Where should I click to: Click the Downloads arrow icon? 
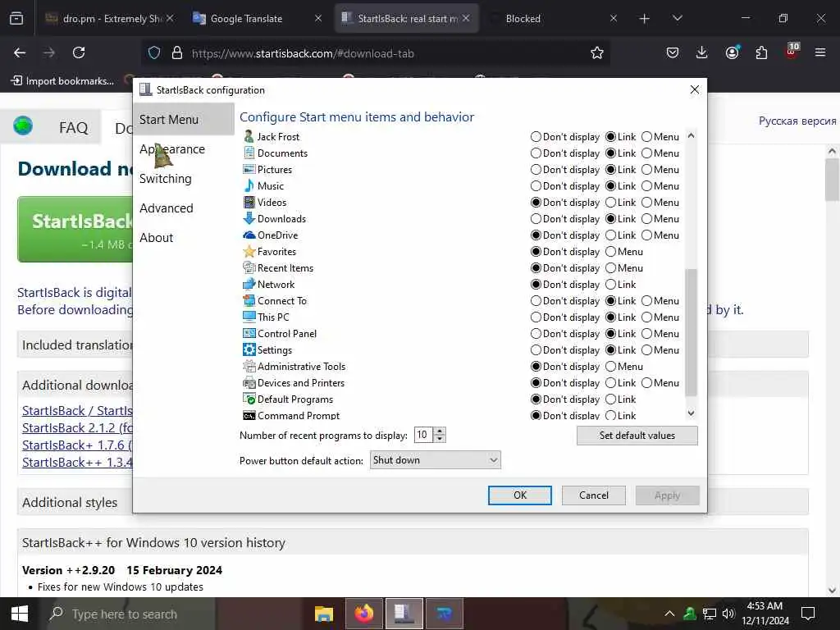pos(249,218)
